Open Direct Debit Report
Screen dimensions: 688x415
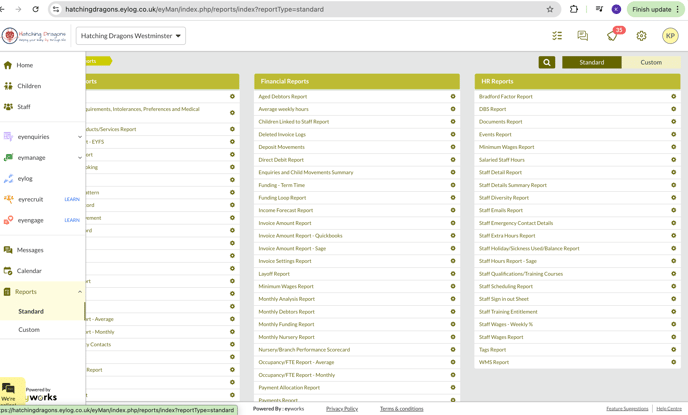pos(281,160)
